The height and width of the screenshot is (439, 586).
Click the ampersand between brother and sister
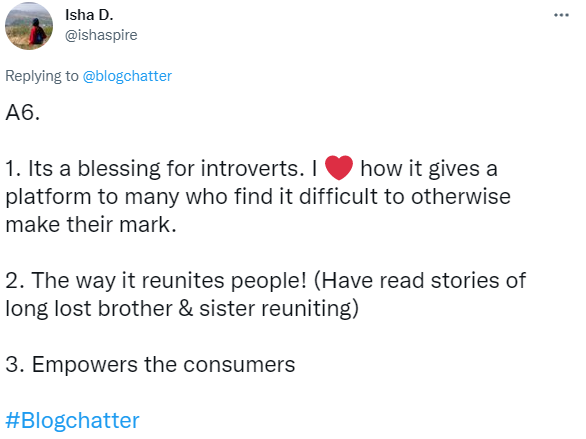pyautogui.click(x=185, y=309)
